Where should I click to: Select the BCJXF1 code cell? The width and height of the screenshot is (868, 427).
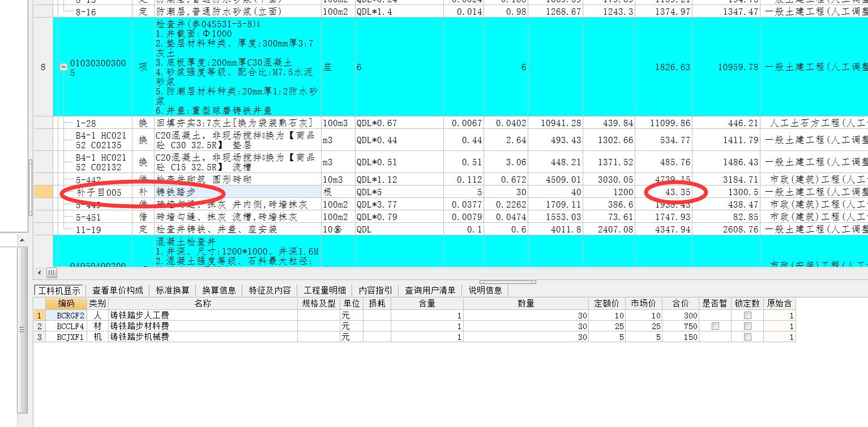point(66,337)
